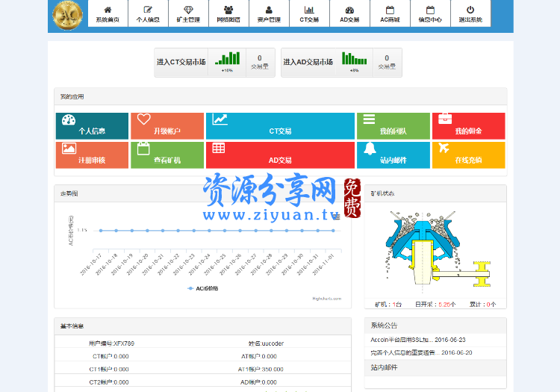This screenshot has height=392, width=560.
Task: Click the 2016-10-20 axis date label
Action: (137, 264)
